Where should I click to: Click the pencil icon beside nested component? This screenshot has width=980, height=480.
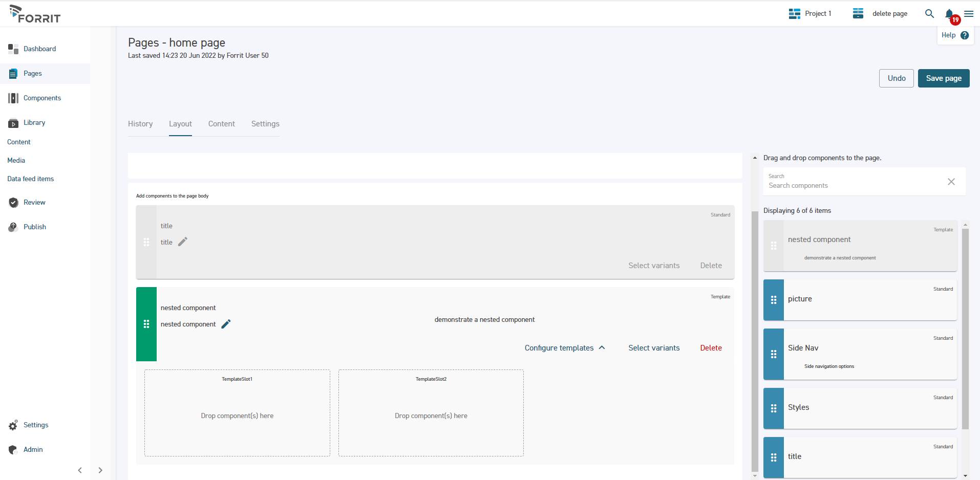(x=226, y=324)
